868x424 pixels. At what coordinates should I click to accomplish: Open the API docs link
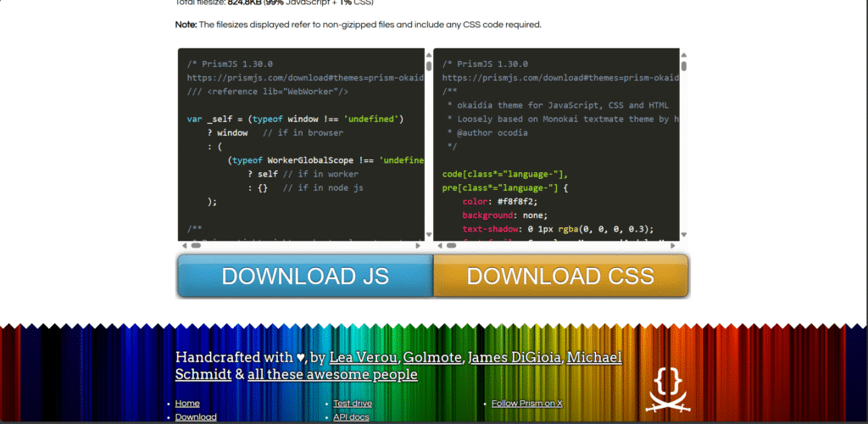pos(352,416)
